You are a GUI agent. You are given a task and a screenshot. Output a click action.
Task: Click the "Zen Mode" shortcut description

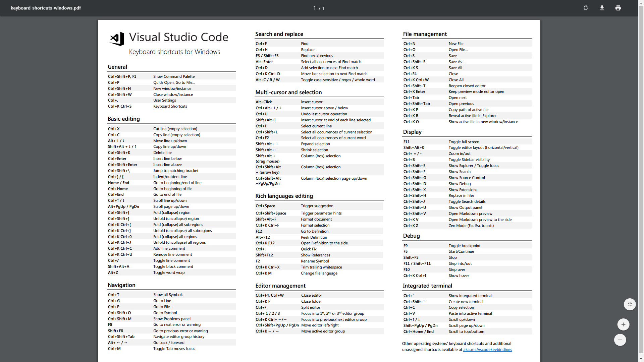(x=471, y=226)
